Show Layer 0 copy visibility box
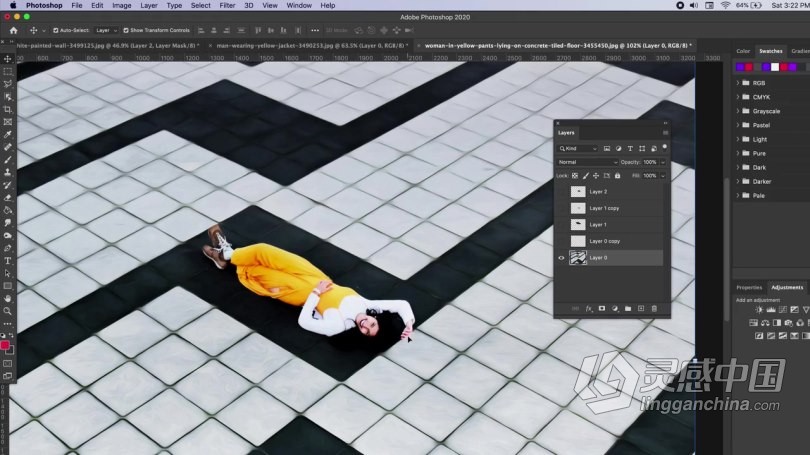Image resolution: width=810 pixels, height=455 pixels. pos(562,241)
